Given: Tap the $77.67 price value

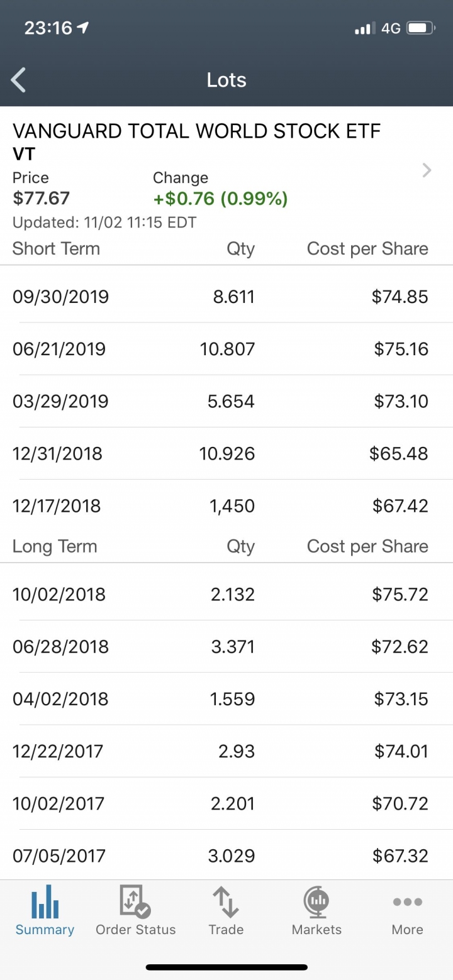Looking at the screenshot, I should (x=41, y=199).
